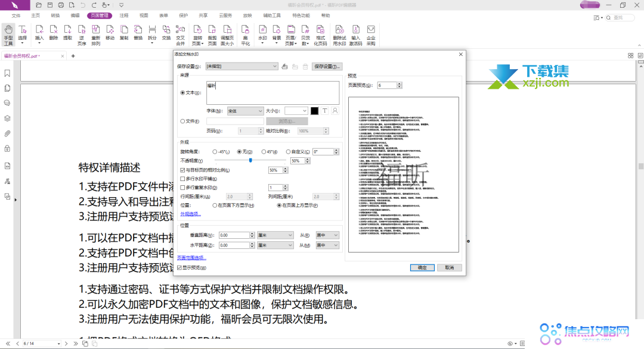Image resolution: width=644 pixels, height=349 pixels.
Task: Choose the 45° rotation radio option
Action: 264,152
